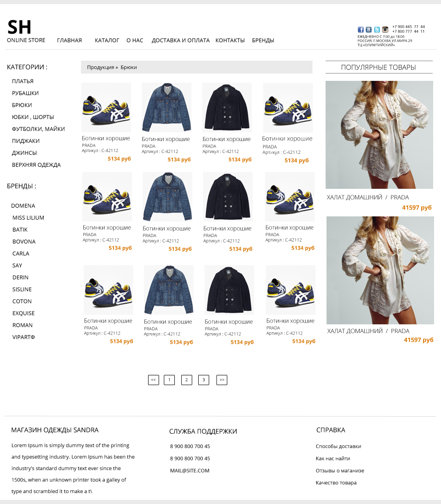Open the Facebook social icon
Image resolution: width=441 pixels, height=504 pixels.
point(361,29)
